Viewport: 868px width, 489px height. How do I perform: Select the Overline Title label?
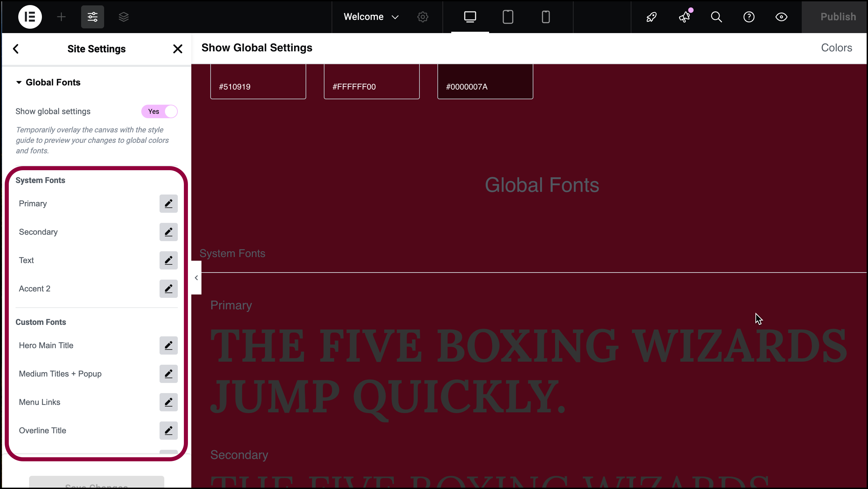(x=43, y=431)
